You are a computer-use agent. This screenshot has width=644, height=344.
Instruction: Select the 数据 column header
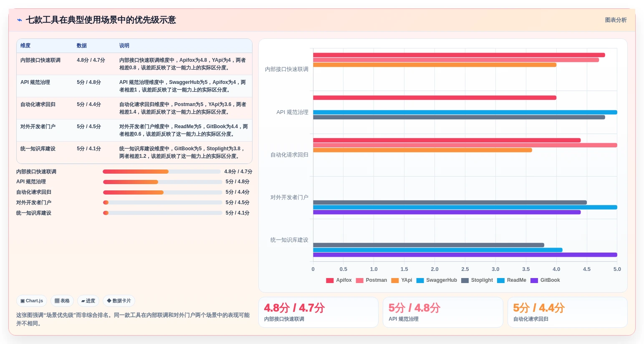pyautogui.click(x=82, y=46)
